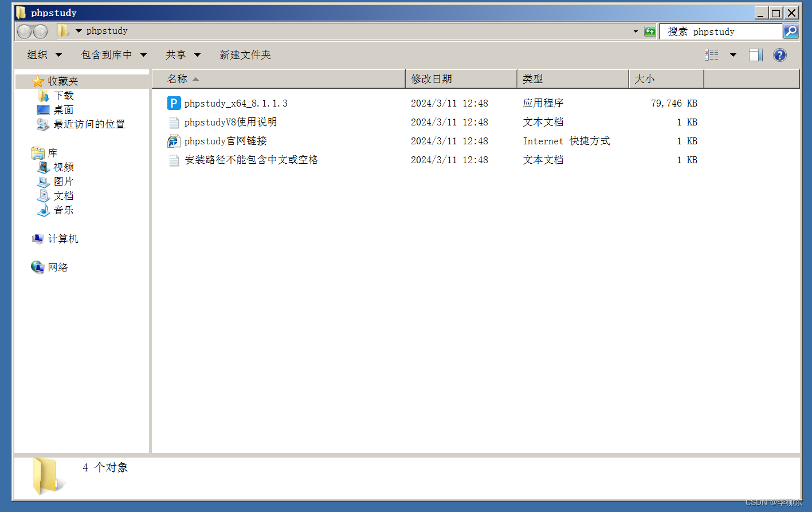
Task: Click the 搜索 phpstudy search field
Action: tap(721, 31)
